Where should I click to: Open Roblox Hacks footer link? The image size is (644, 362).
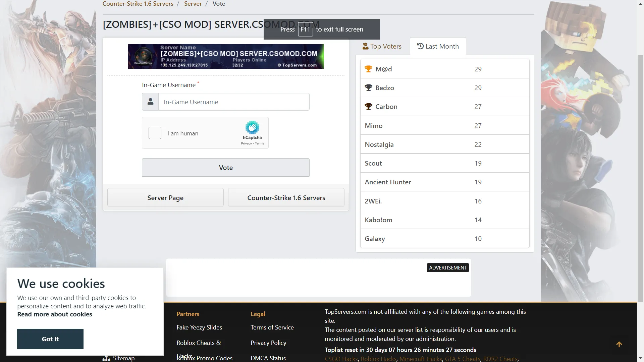tap(379, 359)
